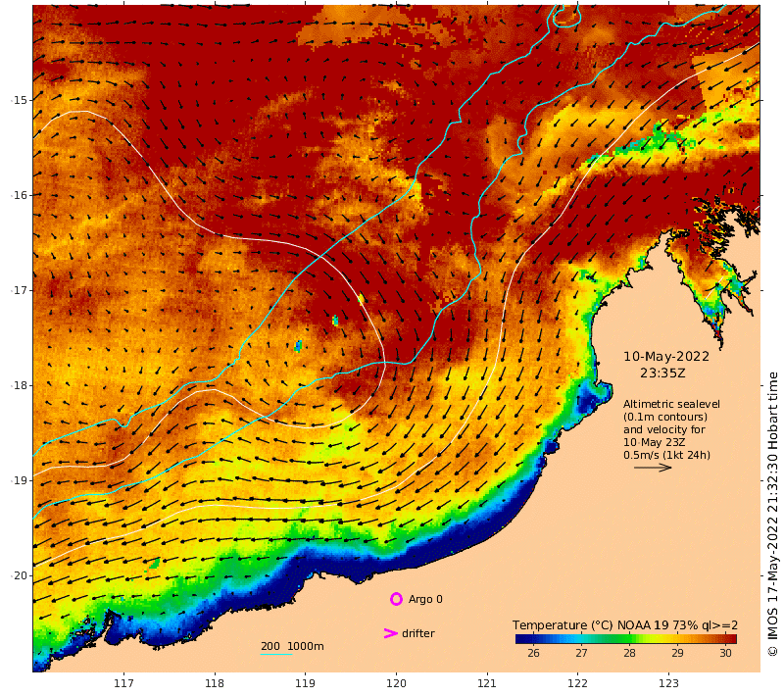Screen dimensions: 784x696
Task: Click the '0.5m/s (1kt 24h)' text
Action: point(666,455)
